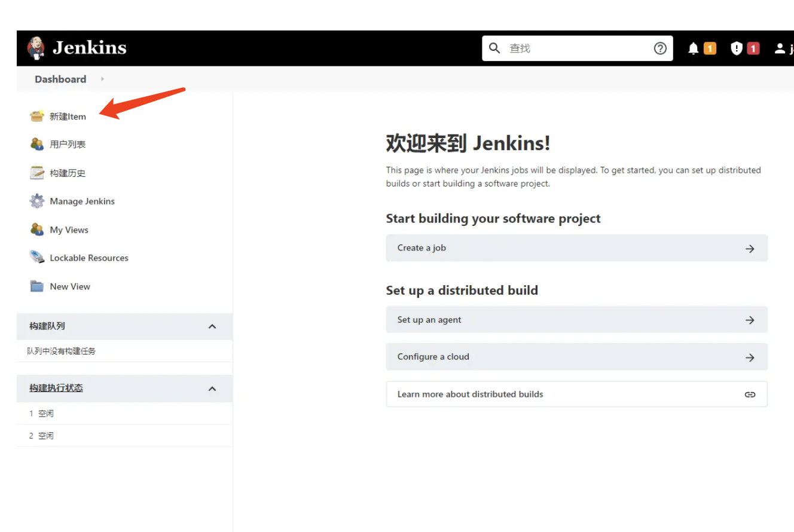Focus the 查找 search input field
Screen dimensions: 794x532
point(578,48)
